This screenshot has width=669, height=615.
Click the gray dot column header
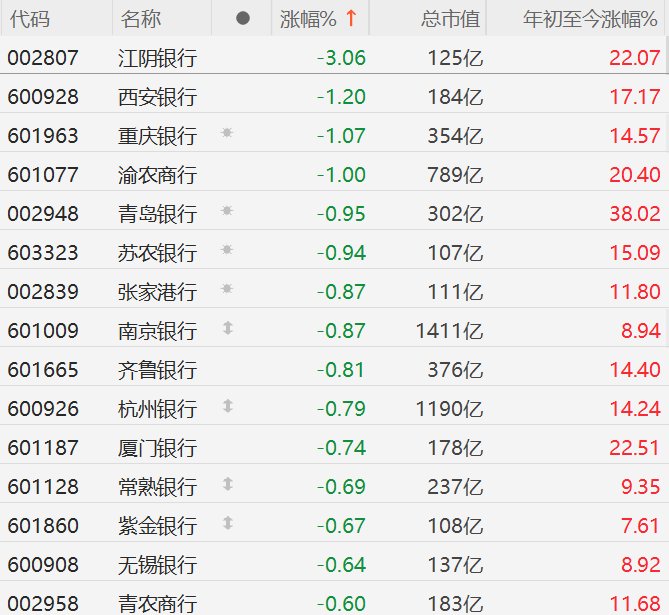pos(243,19)
